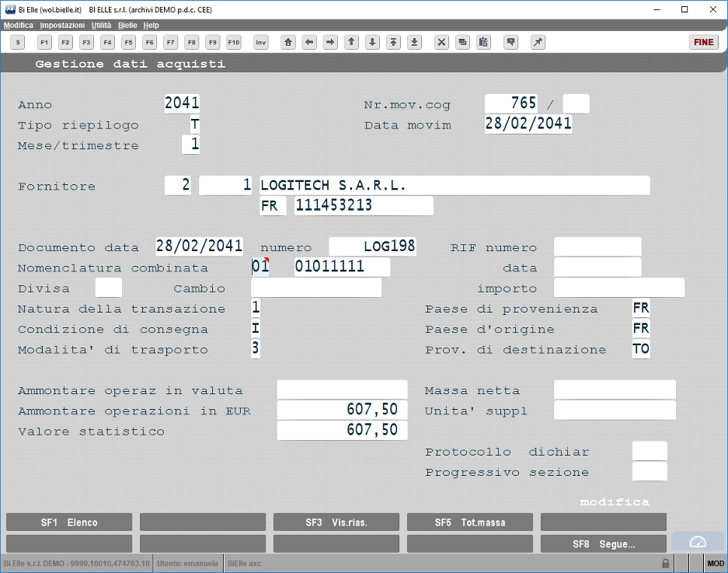This screenshot has height=573, width=728.
Task: Open the Help menu
Action: 151,25
